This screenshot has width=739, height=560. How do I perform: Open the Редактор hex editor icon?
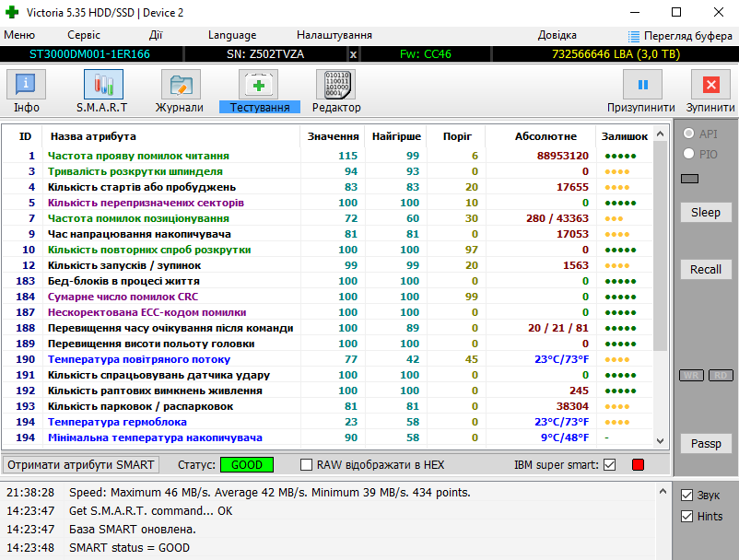(336, 86)
